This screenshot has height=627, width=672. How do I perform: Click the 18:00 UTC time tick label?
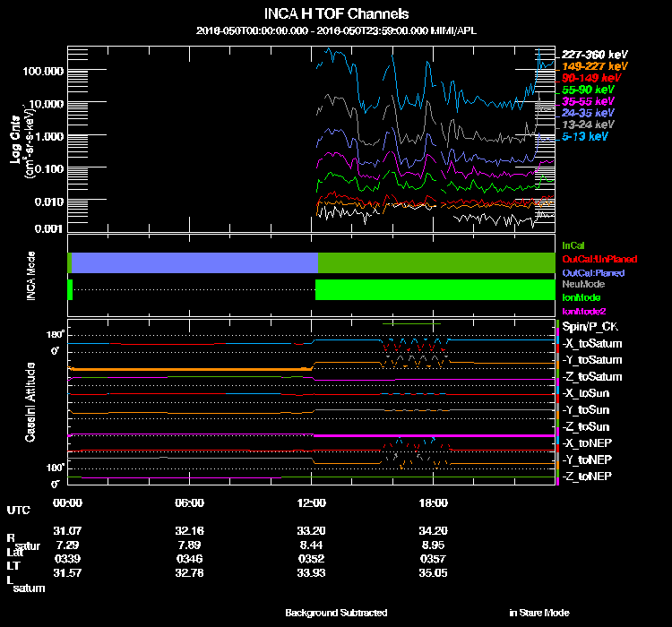click(432, 502)
